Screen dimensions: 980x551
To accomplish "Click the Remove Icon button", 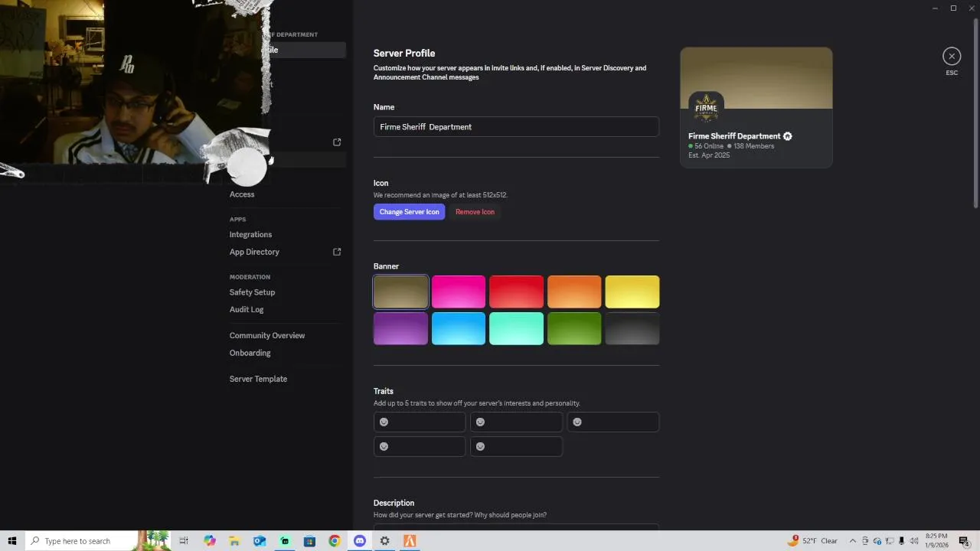I will pyautogui.click(x=475, y=212).
